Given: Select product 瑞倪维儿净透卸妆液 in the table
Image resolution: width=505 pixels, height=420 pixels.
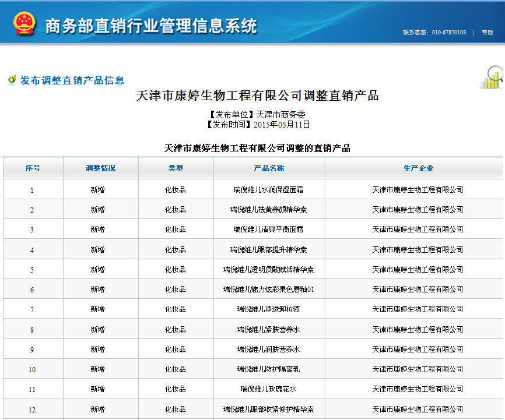Looking at the screenshot, I should 268,309.
